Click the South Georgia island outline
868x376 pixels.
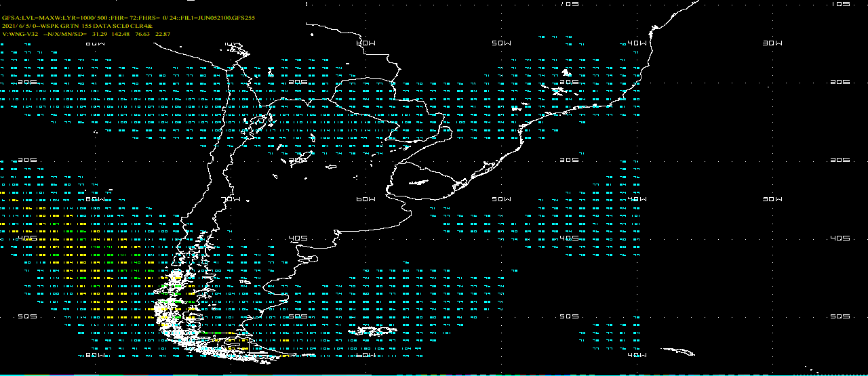(678, 351)
